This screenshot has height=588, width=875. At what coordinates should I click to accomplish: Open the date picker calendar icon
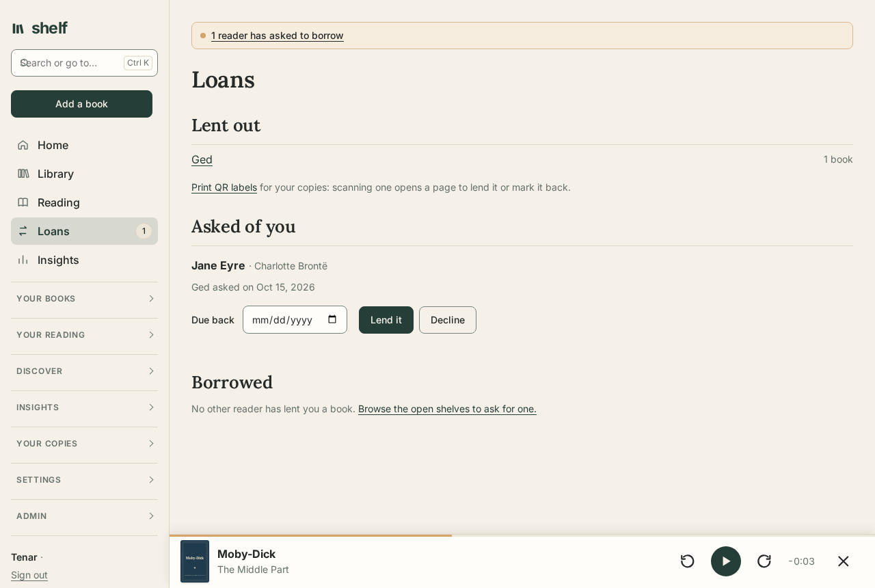tap(332, 319)
